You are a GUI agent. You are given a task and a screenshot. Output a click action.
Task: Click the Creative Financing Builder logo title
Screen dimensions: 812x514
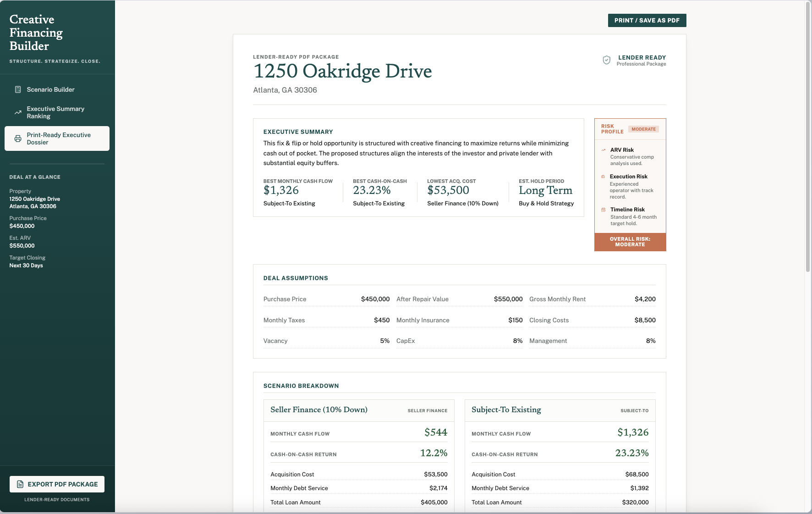pyautogui.click(x=36, y=33)
